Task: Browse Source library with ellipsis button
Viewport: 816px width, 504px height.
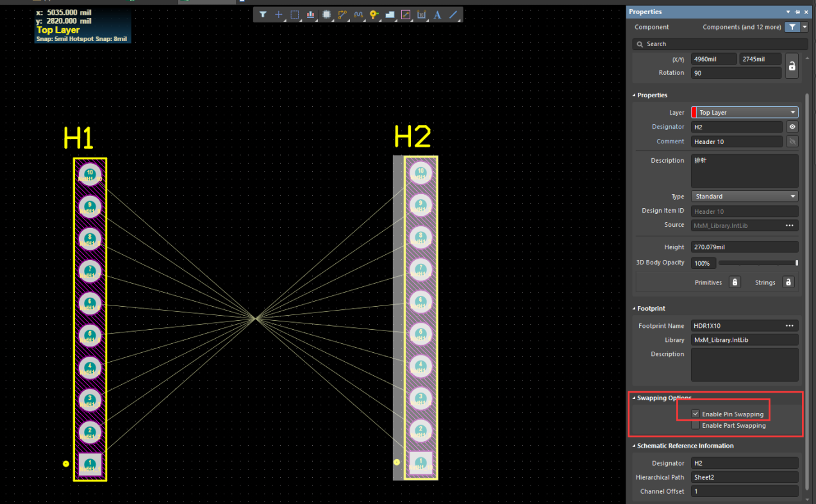Action: pyautogui.click(x=790, y=225)
